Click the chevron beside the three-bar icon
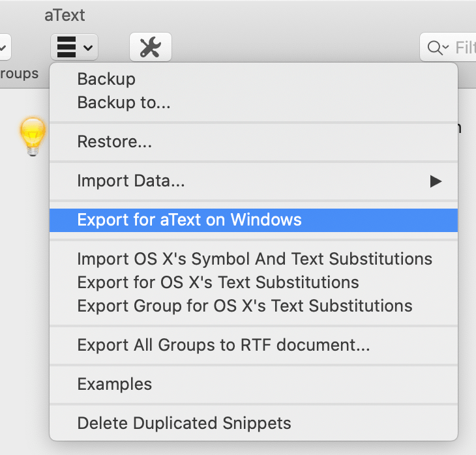Screen dimensions: 476x455 [88, 47]
